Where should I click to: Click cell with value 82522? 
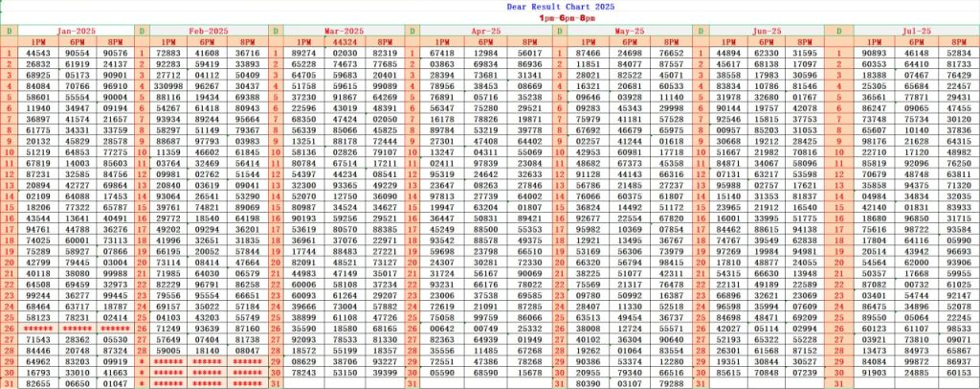630,75
